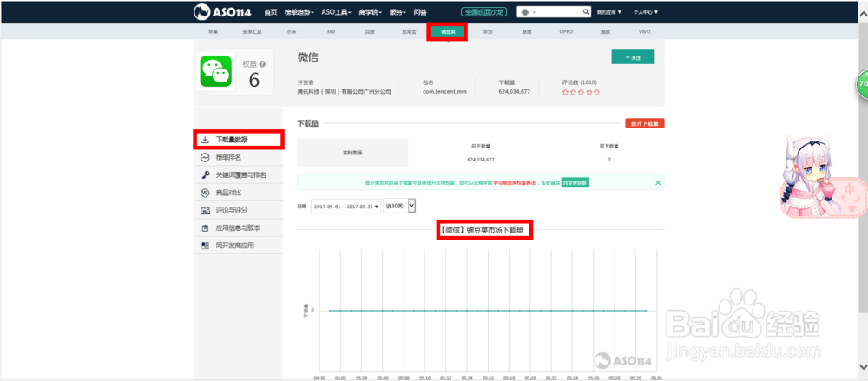The width and height of the screenshot is (868, 381).
Task: Switch to the 安卓汇总 store tab
Action: click(252, 32)
